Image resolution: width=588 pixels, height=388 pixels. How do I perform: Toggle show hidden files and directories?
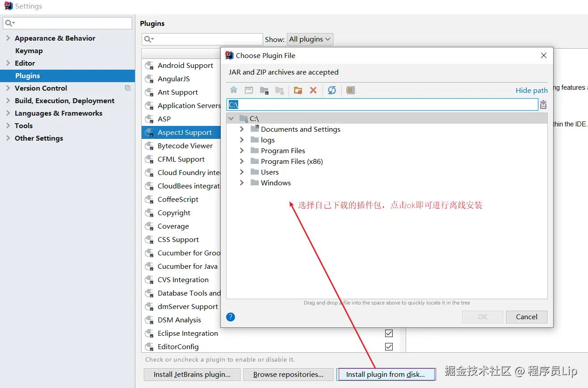(351, 90)
